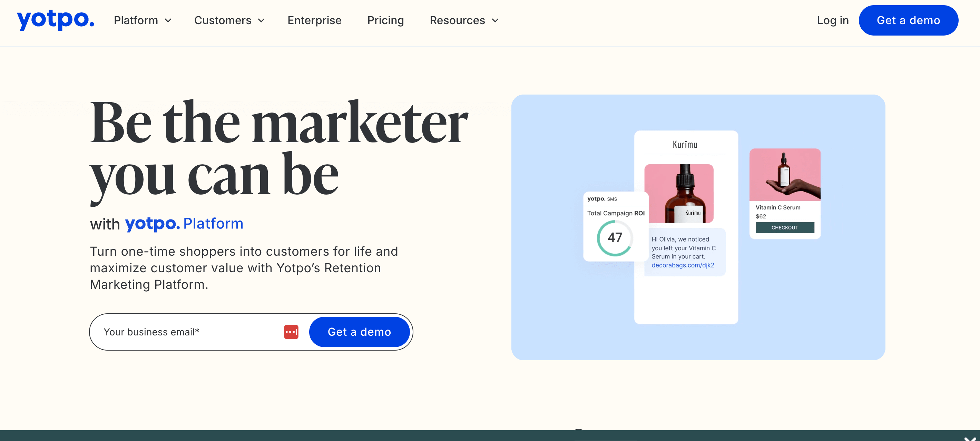
Task: Click the header Get a demo button
Action: [908, 20]
